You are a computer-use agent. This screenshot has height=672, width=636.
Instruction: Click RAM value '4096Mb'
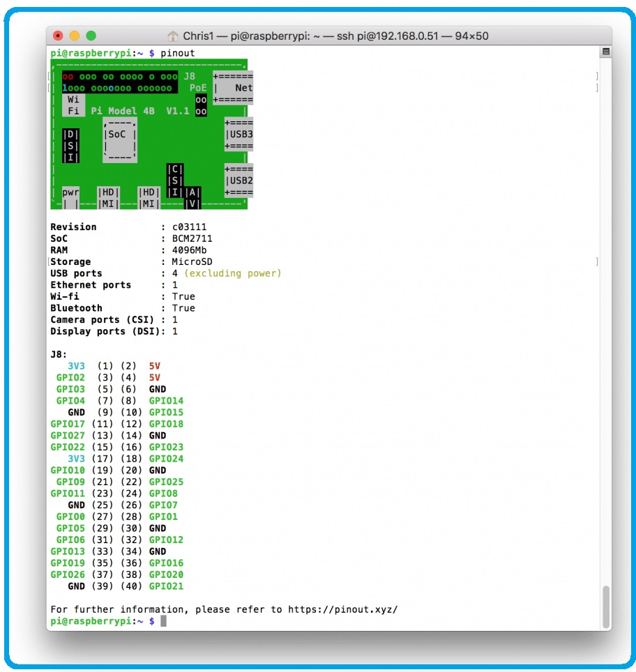click(189, 250)
